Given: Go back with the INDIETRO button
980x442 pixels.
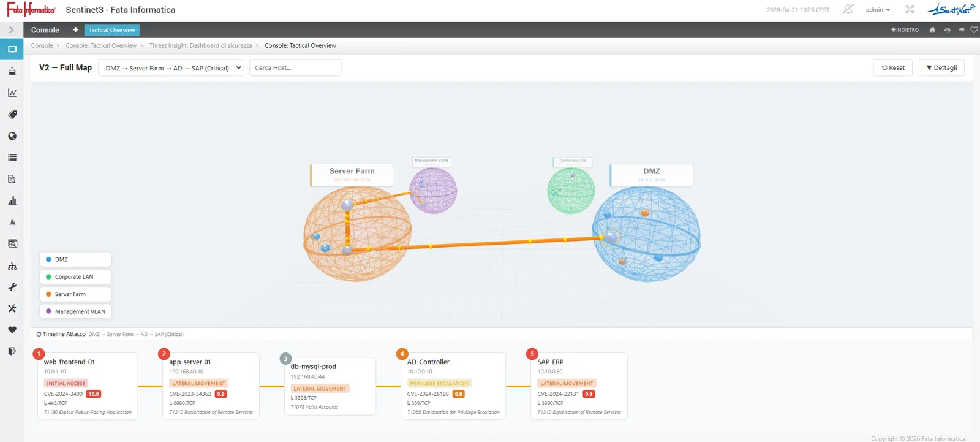Looking at the screenshot, I should click(x=905, y=30).
